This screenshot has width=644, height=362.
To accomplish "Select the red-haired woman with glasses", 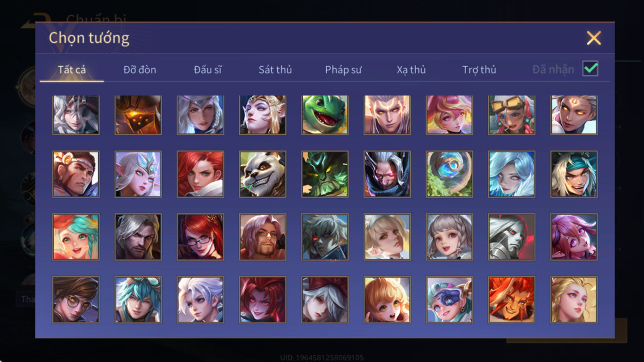I will point(200,237).
